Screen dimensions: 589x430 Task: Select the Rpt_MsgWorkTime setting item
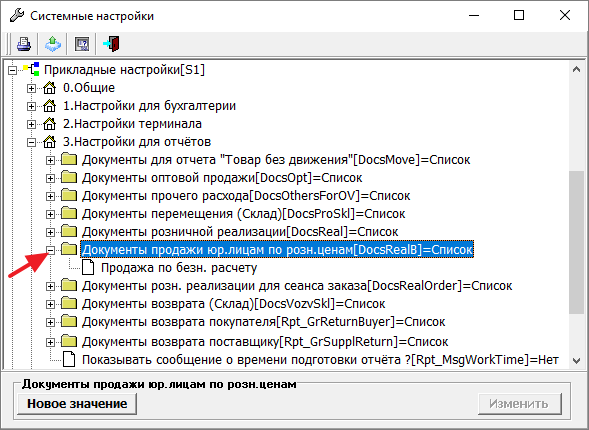[320, 360]
